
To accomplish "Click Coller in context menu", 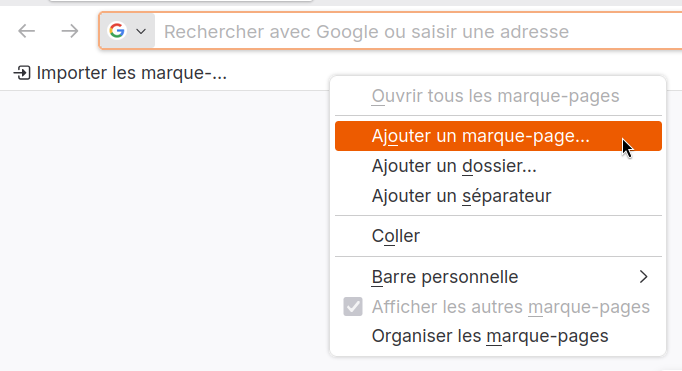I will click(498, 236).
